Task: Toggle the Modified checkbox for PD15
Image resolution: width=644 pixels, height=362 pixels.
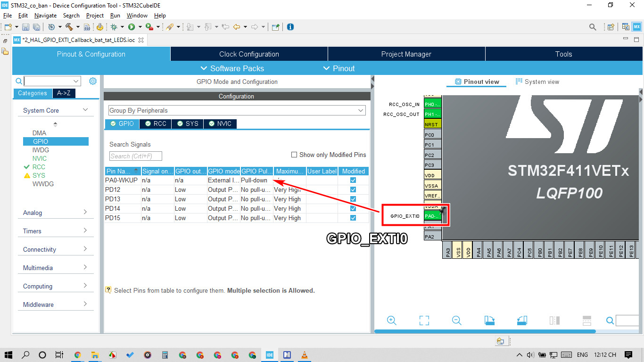Action: (x=353, y=218)
